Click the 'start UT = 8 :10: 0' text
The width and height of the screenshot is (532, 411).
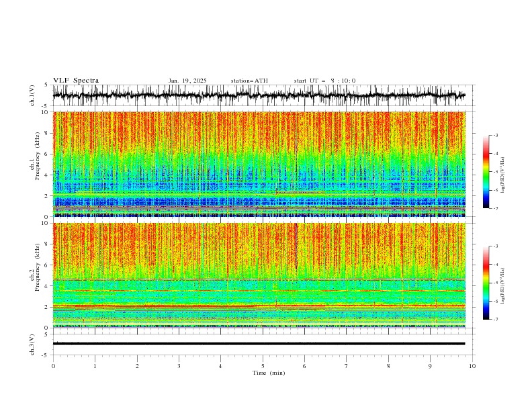tap(324, 81)
